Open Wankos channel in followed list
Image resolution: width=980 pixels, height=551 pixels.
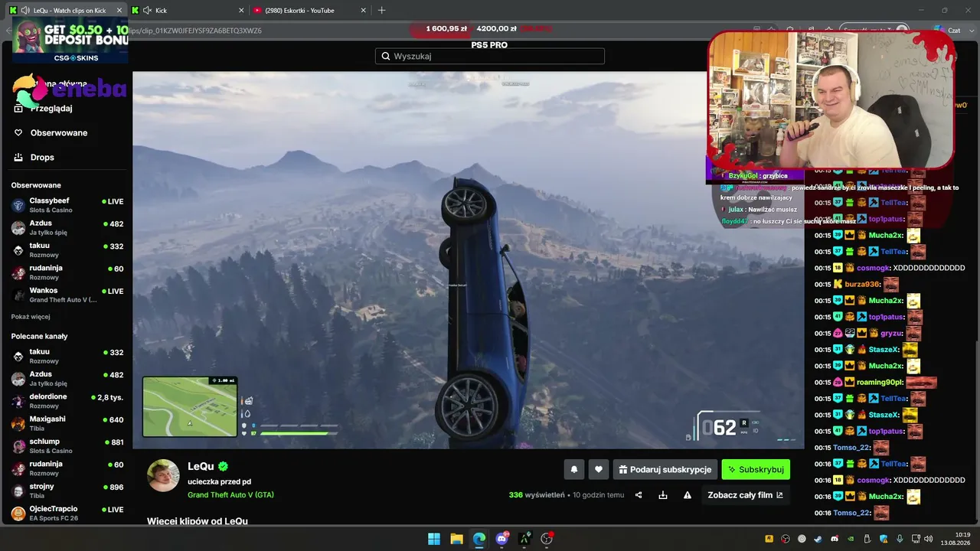(x=67, y=295)
